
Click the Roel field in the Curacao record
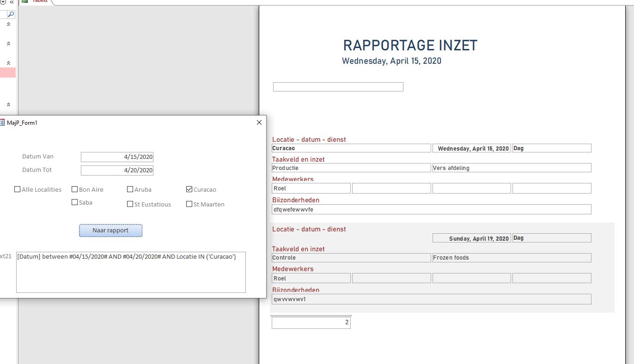pyautogui.click(x=311, y=188)
